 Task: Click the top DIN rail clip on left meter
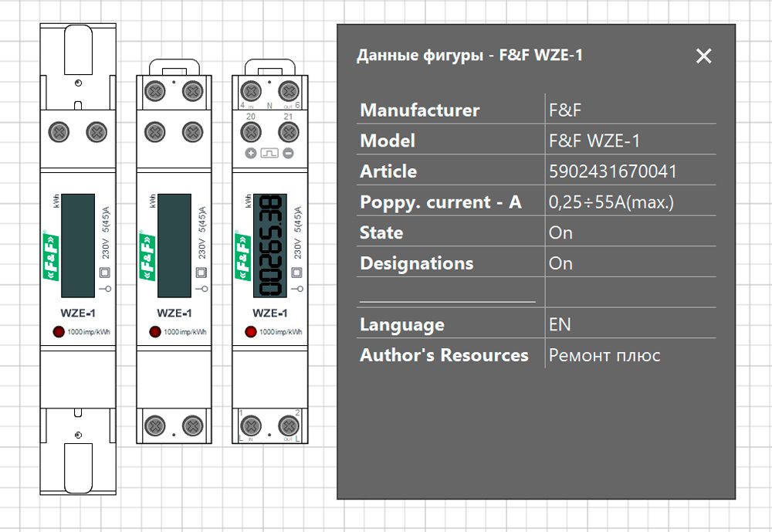pyautogui.click(x=78, y=49)
